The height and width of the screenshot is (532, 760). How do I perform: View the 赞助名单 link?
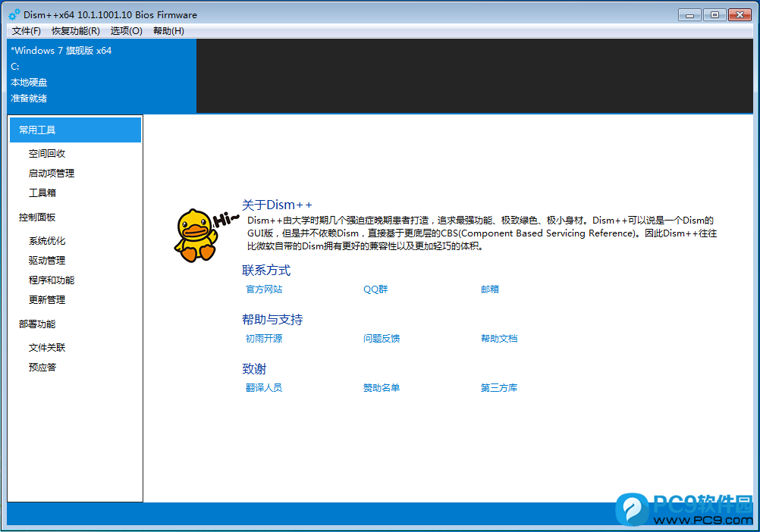[x=382, y=388]
